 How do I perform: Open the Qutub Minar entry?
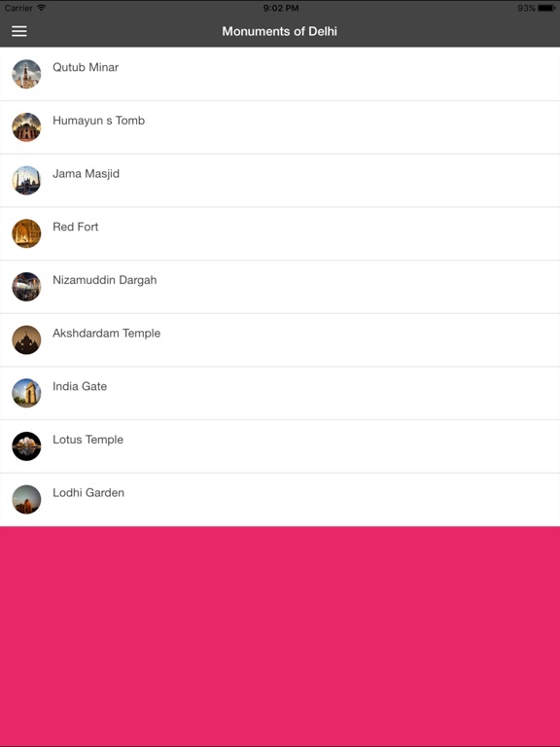tap(280, 74)
